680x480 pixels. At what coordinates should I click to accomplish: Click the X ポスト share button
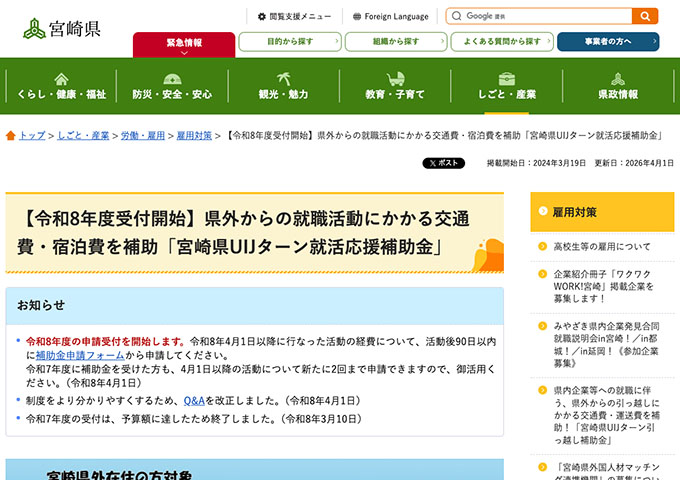[x=444, y=163]
